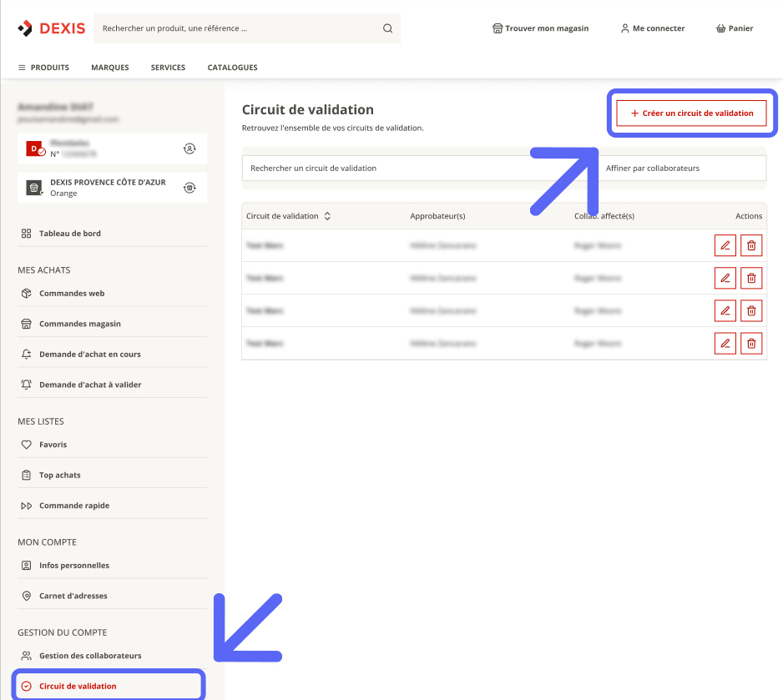Edit the third validation circuit row
The width and height of the screenshot is (783, 700).
[725, 311]
